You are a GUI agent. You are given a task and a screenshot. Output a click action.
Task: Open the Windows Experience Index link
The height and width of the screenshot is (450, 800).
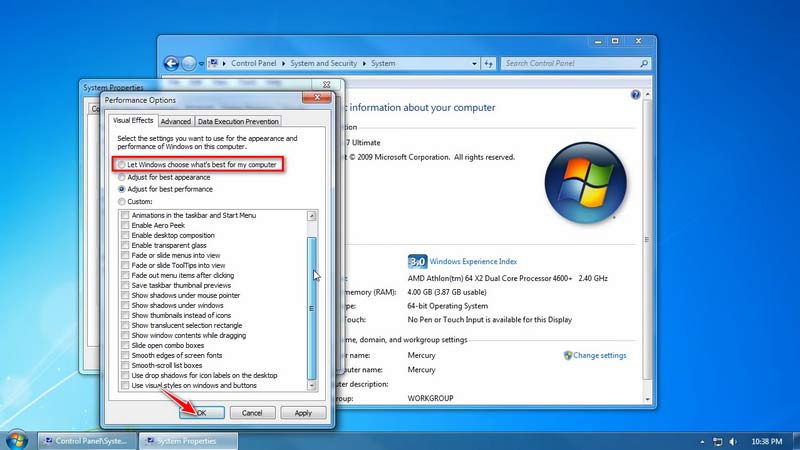click(473, 261)
